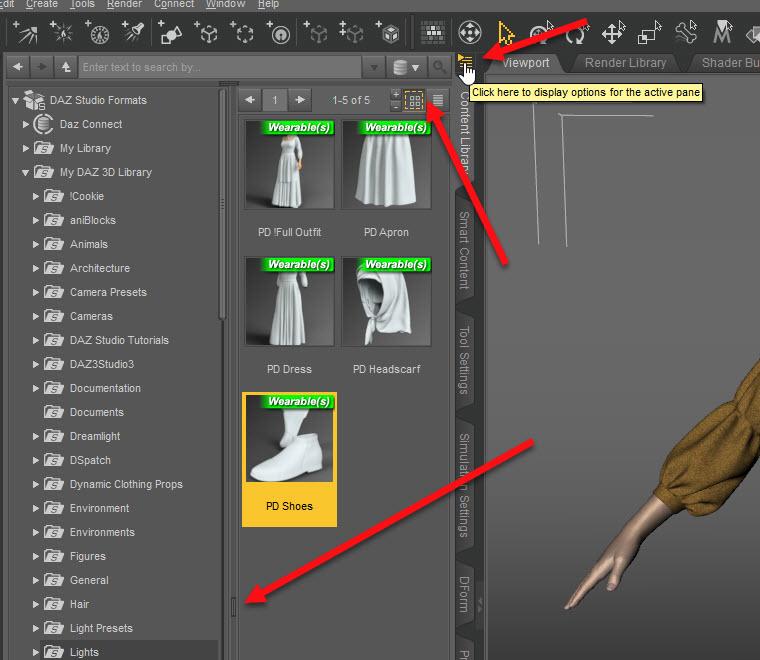Expand the aniBlocks folder
The width and height of the screenshot is (760, 660).
(x=35, y=220)
